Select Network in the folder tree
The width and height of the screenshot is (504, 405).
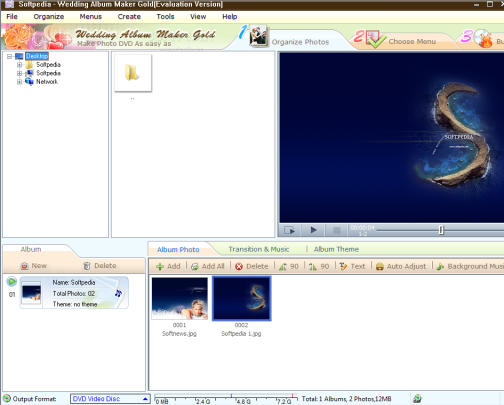pyautogui.click(x=47, y=82)
